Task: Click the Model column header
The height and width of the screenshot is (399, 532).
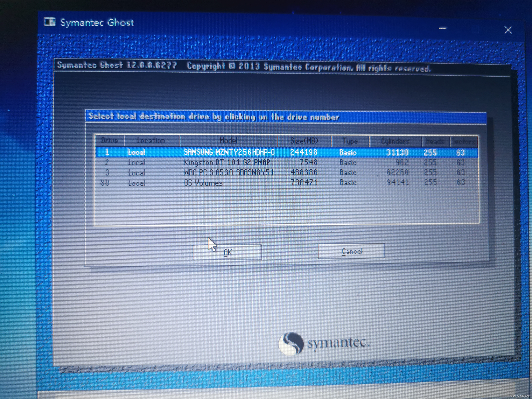Action: tap(228, 141)
